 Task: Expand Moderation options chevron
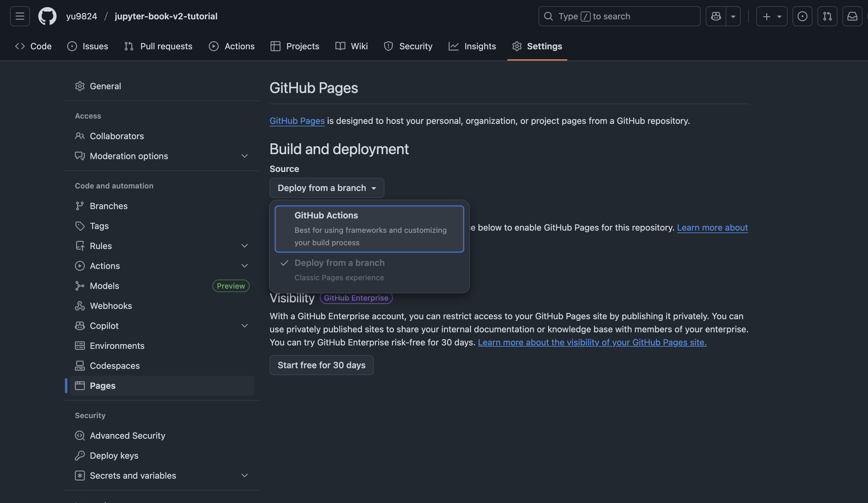coord(245,156)
